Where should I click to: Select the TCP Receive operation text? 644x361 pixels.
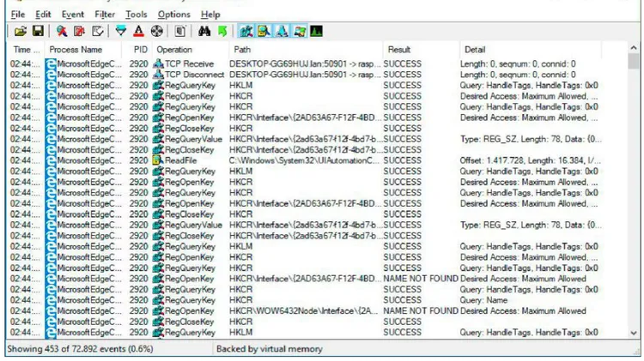click(190, 64)
